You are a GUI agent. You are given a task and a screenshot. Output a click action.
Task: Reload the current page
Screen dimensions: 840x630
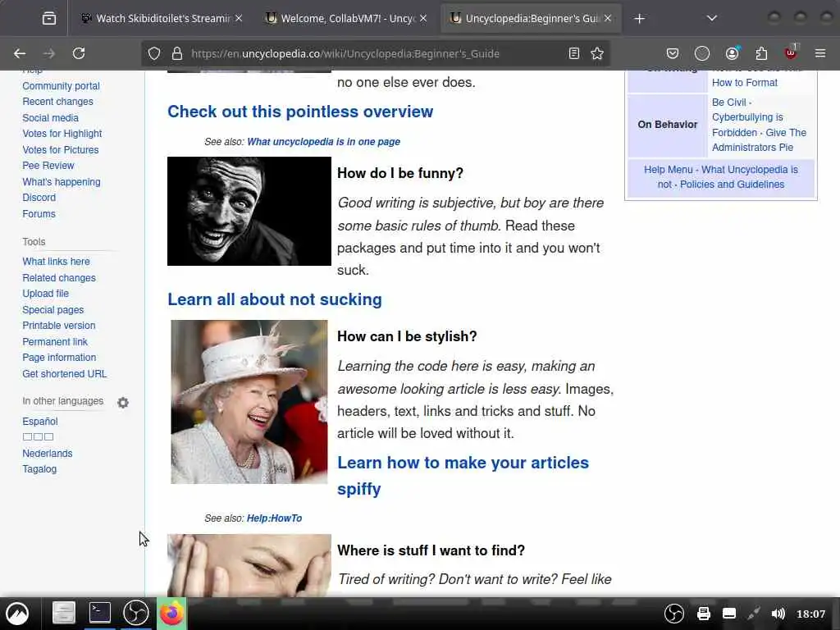(x=79, y=53)
